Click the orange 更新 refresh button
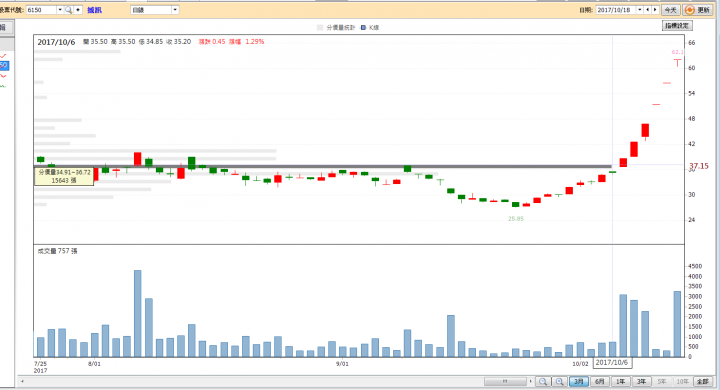720x390 pixels. (698, 10)
